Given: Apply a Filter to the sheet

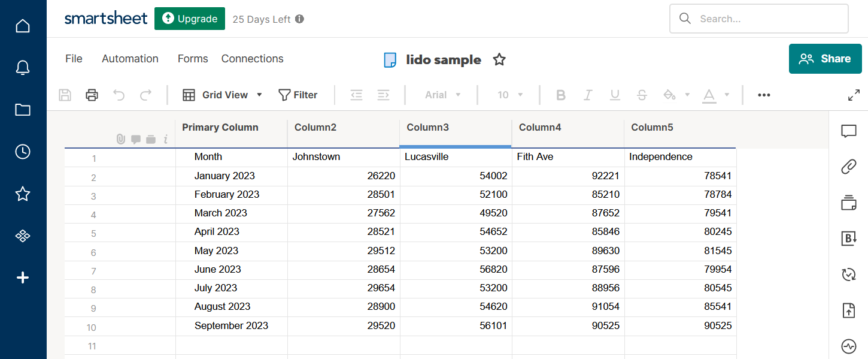Looking at the screenshot, I should (x=298, y=95).
